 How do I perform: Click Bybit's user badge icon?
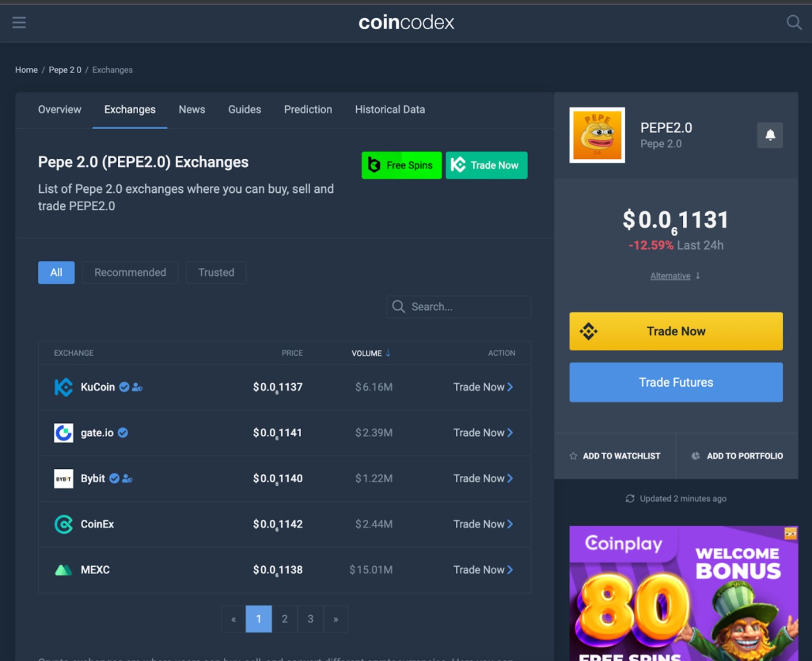[127, 478]
